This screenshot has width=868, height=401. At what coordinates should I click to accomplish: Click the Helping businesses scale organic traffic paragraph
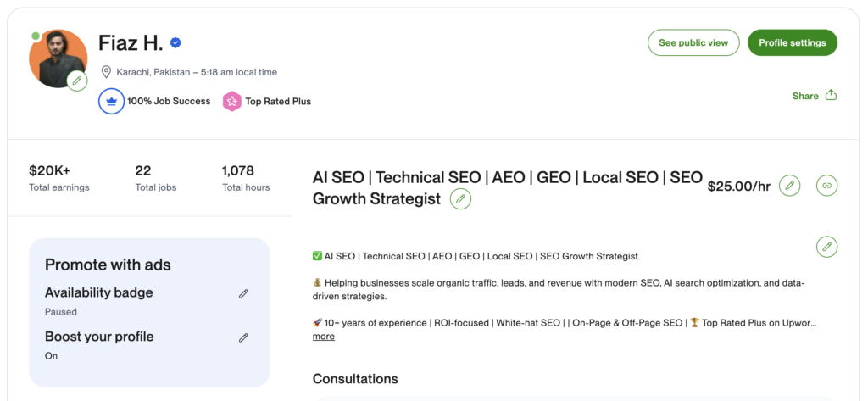[559, 290]
